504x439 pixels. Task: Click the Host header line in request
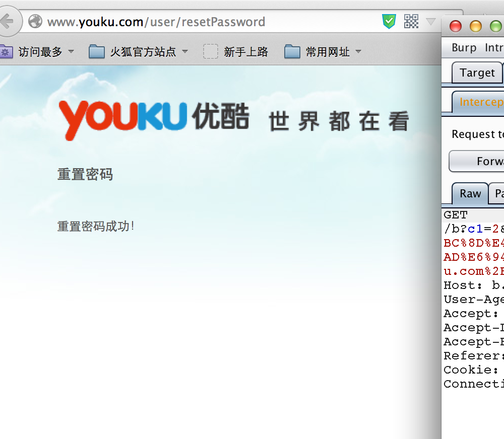[473, 285]
